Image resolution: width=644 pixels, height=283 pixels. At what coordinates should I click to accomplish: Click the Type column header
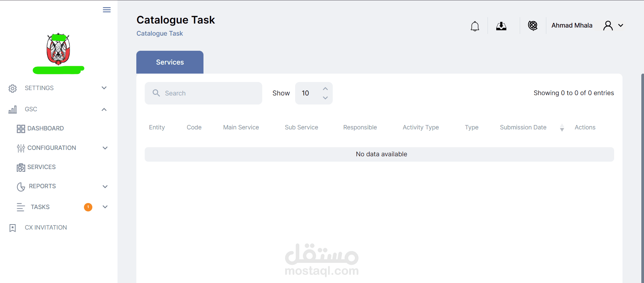(x=472, y=127)
